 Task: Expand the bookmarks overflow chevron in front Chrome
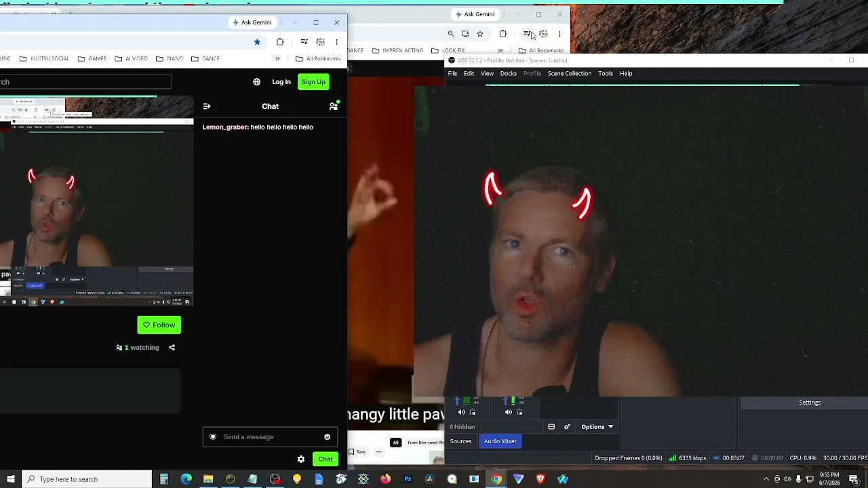click(277, 59)
